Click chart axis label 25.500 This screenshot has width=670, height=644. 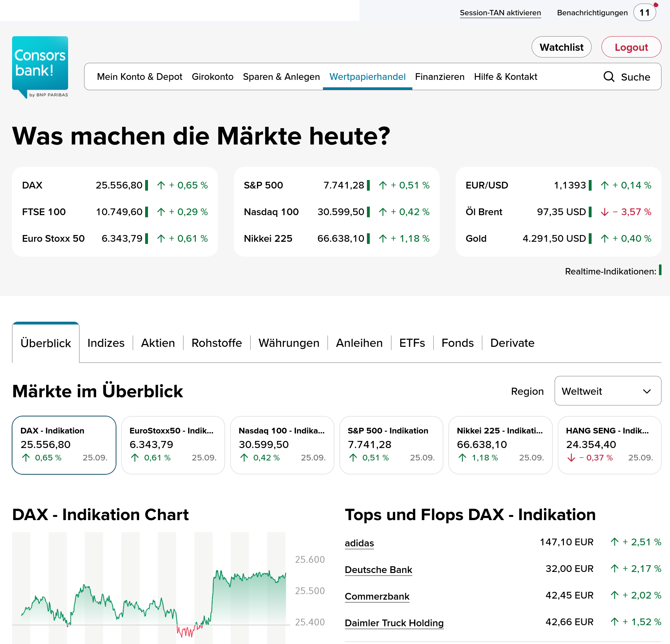[x=310, y=591]
